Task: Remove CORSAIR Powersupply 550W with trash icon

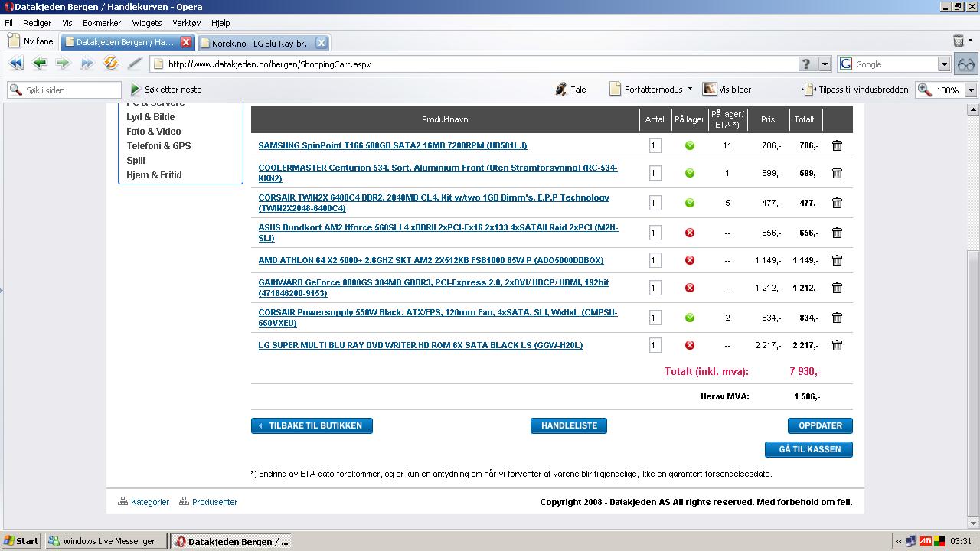Action: click(837, 318)
